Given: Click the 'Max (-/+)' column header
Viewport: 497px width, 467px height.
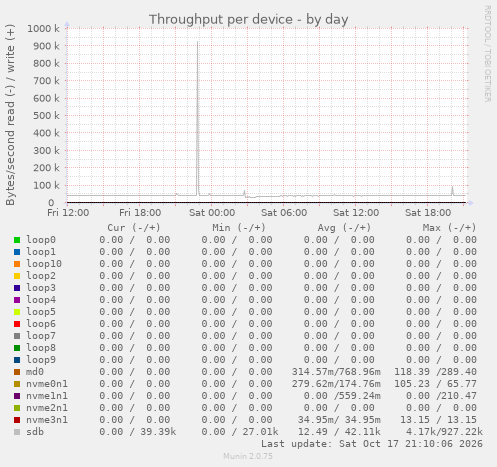Looking at the screenshot, I should [x=449, y=228].
